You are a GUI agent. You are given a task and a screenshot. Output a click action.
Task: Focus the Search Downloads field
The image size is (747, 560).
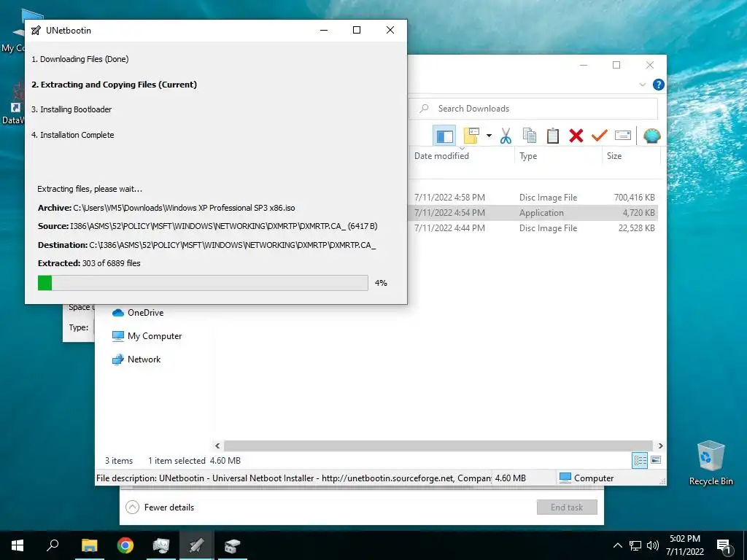point(533,109)
